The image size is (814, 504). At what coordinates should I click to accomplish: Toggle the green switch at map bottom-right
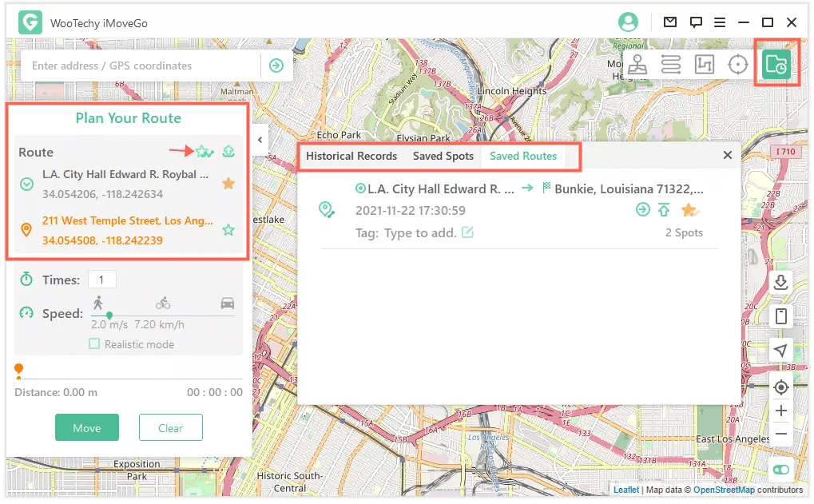coord(780,470)
